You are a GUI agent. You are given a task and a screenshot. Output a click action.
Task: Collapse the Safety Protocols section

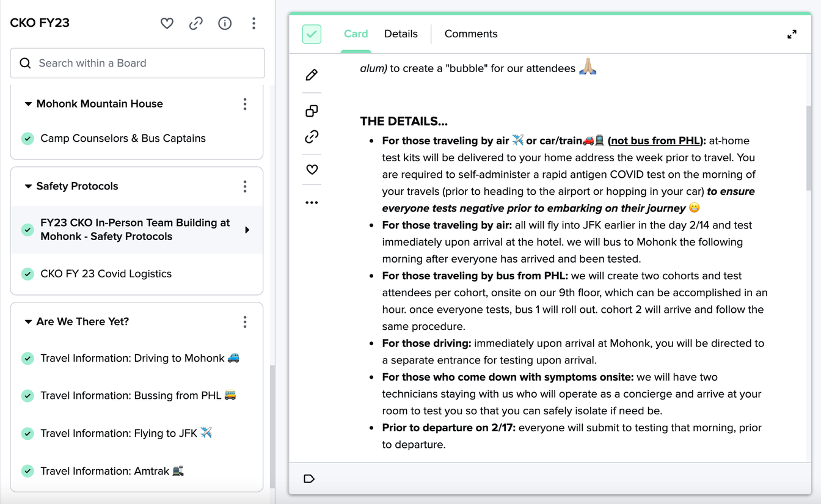coord(28,186)
